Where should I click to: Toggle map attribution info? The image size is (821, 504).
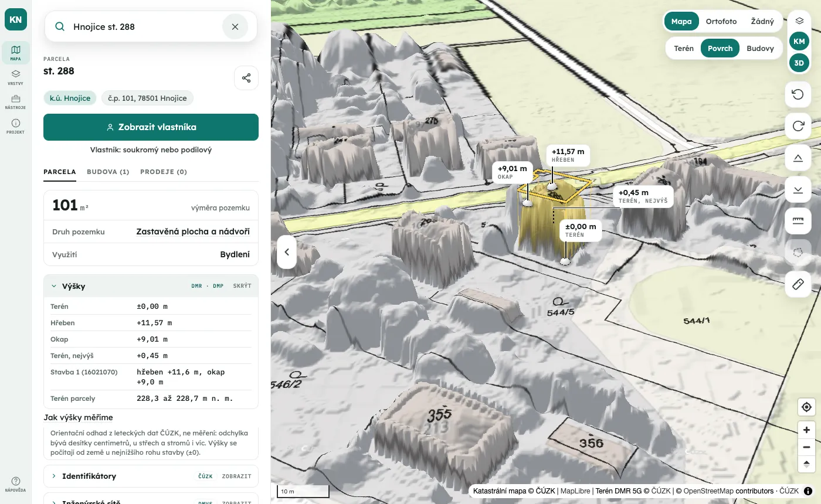(808, 491)
